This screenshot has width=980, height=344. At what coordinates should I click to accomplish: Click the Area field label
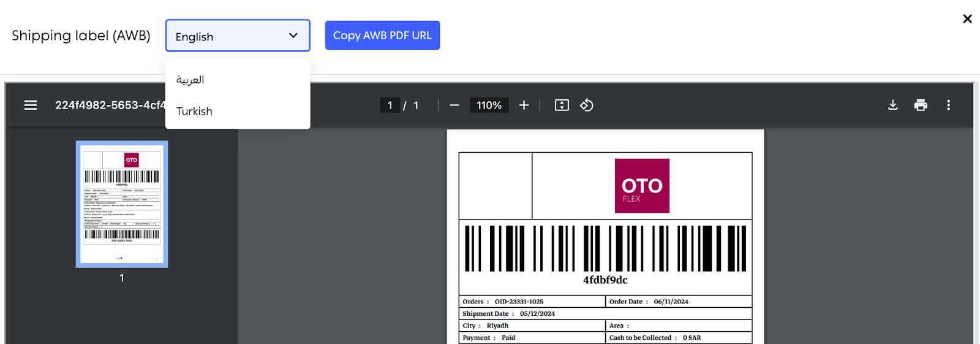[x=619, y=326]
